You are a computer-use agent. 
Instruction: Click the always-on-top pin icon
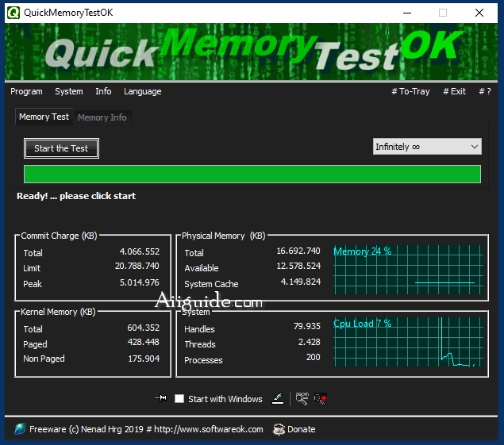(160, 398)
